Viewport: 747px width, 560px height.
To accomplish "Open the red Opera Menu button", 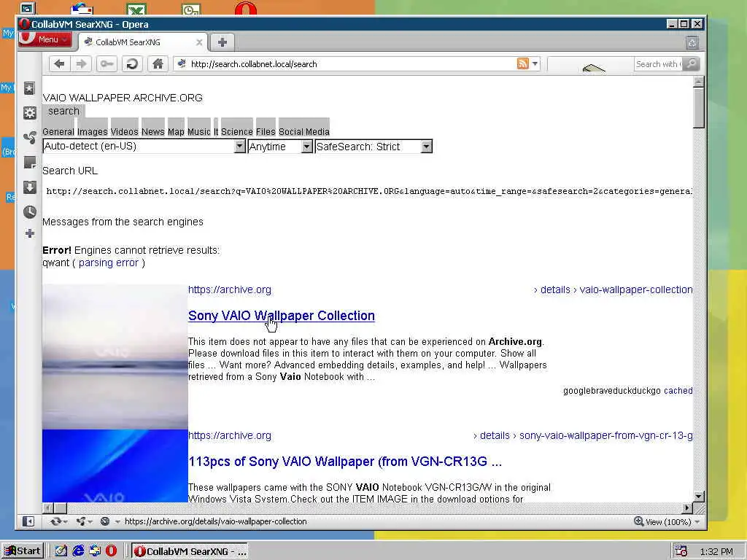I will (x=45, y=39).
